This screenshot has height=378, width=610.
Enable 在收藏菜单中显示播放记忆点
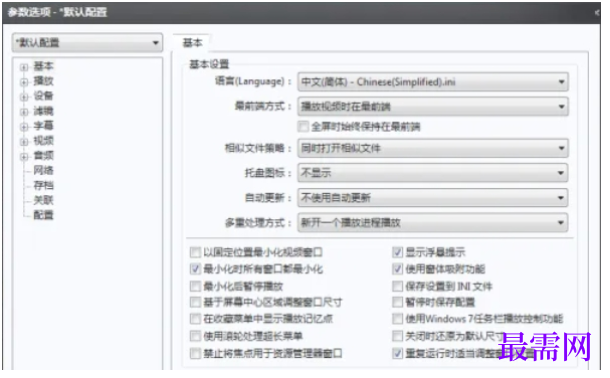(195, 319)
